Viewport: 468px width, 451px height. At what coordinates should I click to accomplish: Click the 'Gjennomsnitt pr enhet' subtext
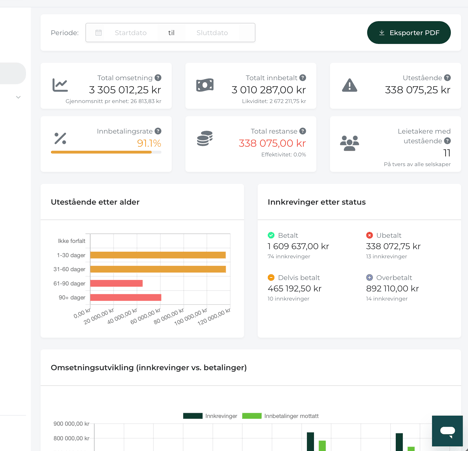113,101
